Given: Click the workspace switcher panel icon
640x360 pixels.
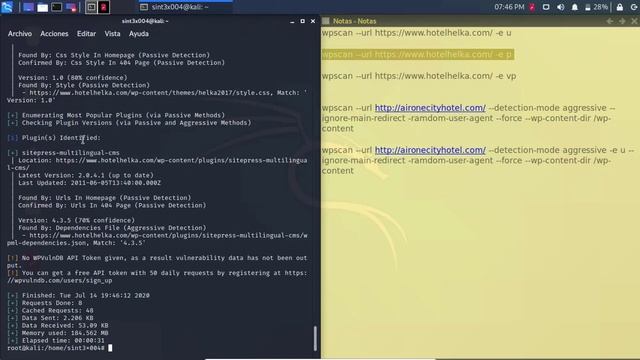Looking at the screenshot, I should pyautogui.click(x=71, y=7).
